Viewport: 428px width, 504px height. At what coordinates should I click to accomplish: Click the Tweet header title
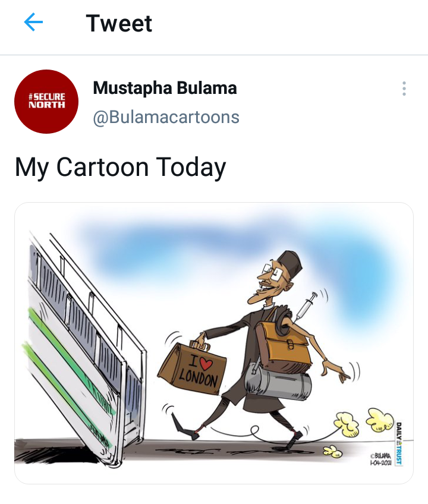click(119, 23)
